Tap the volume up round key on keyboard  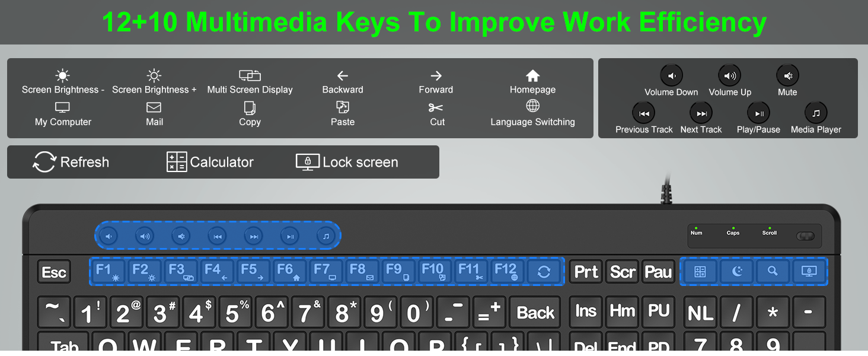click(x=145, y=236)
